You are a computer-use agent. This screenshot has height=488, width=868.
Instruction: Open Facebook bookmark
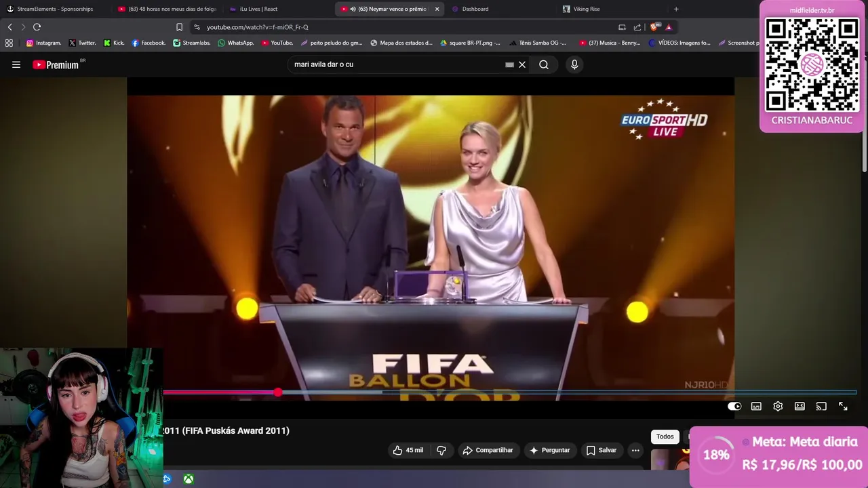coord(149,43)
